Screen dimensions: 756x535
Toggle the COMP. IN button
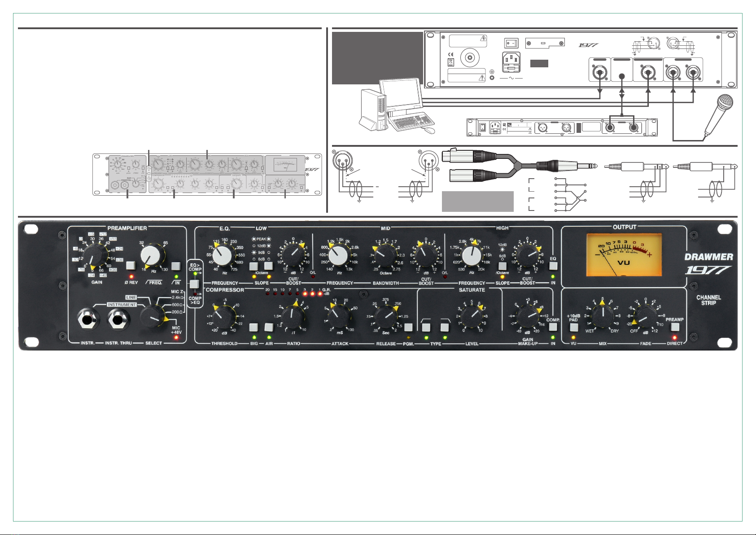point(553,328)
